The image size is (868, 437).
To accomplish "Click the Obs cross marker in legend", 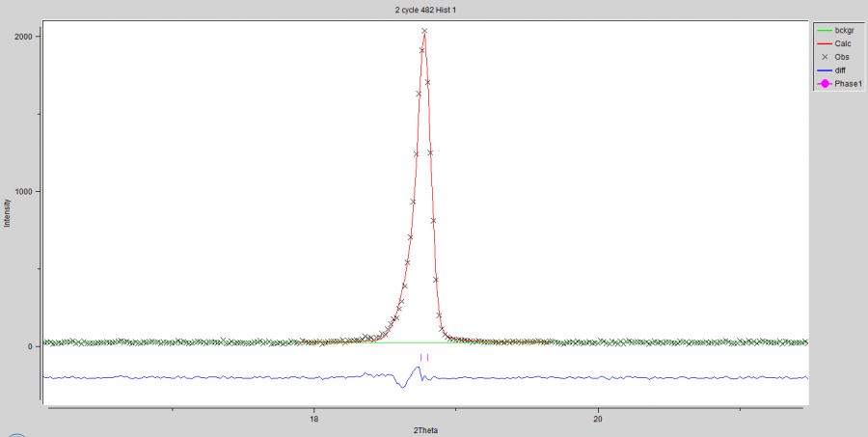I will click(x=825, y=57).
